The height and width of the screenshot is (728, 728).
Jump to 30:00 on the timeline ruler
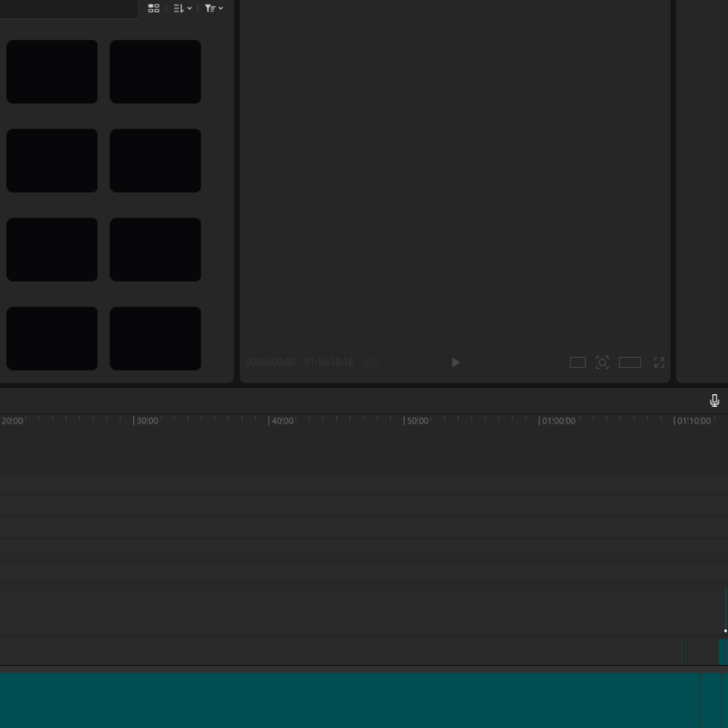[147, 421]
